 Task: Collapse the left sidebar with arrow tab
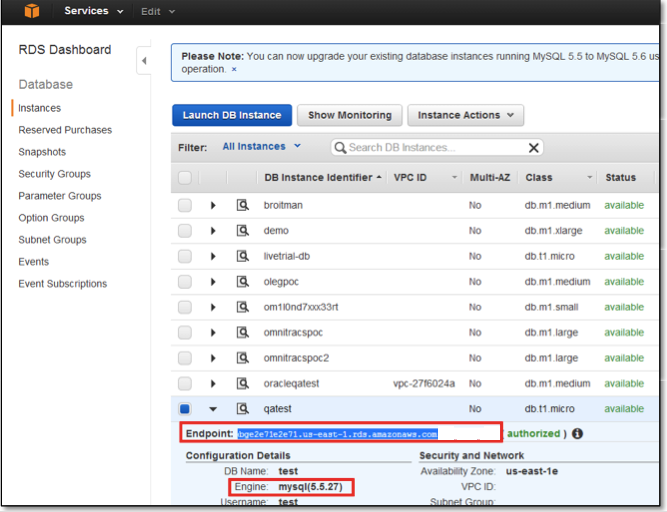pos(144,60)
